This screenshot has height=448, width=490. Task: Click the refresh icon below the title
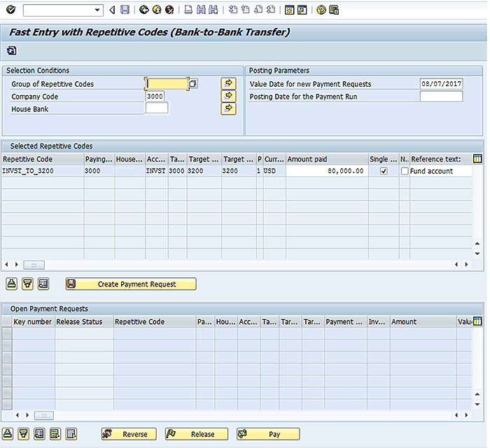point(11,50)
